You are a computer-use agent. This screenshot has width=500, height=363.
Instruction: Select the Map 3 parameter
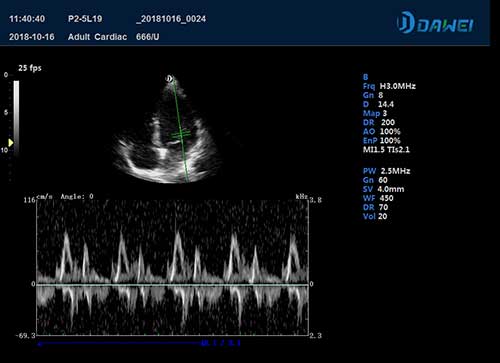click(x=375, y=113)
